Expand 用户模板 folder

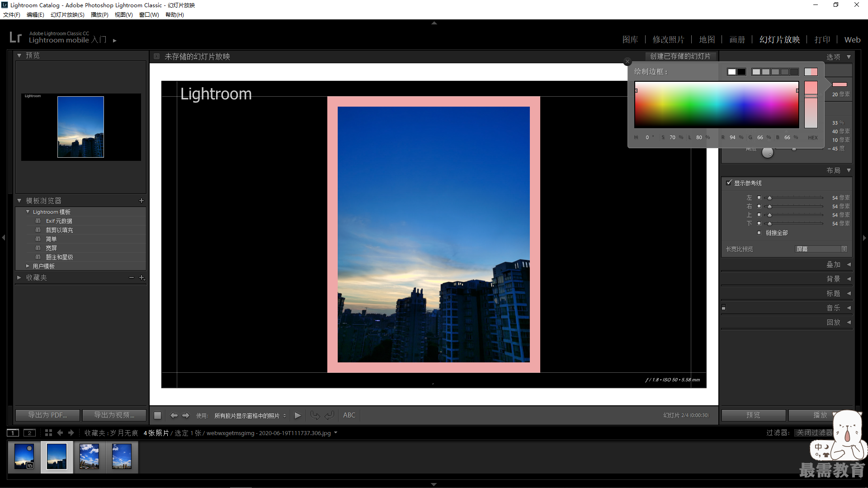point(28,266)
